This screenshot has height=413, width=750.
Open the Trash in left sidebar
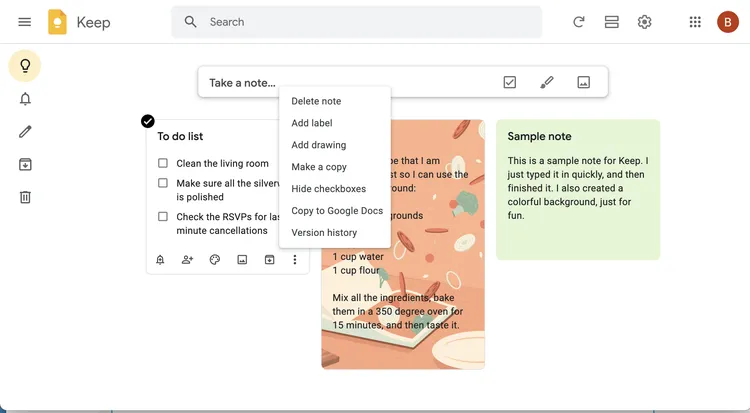[25, 197]
